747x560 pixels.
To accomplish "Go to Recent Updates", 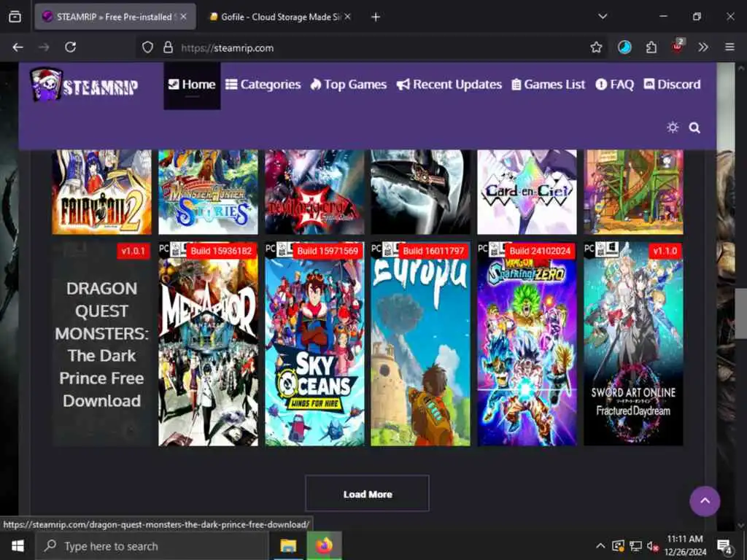I will [x=449, y=85].
